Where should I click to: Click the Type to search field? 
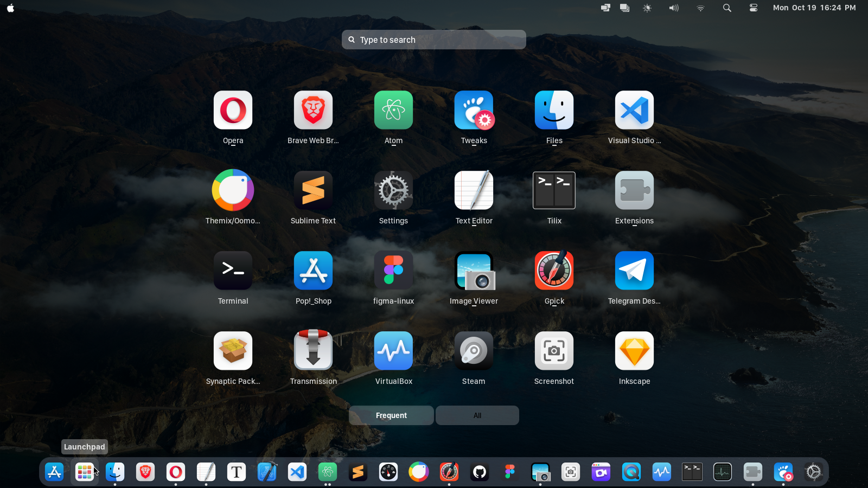coord(434,40)
